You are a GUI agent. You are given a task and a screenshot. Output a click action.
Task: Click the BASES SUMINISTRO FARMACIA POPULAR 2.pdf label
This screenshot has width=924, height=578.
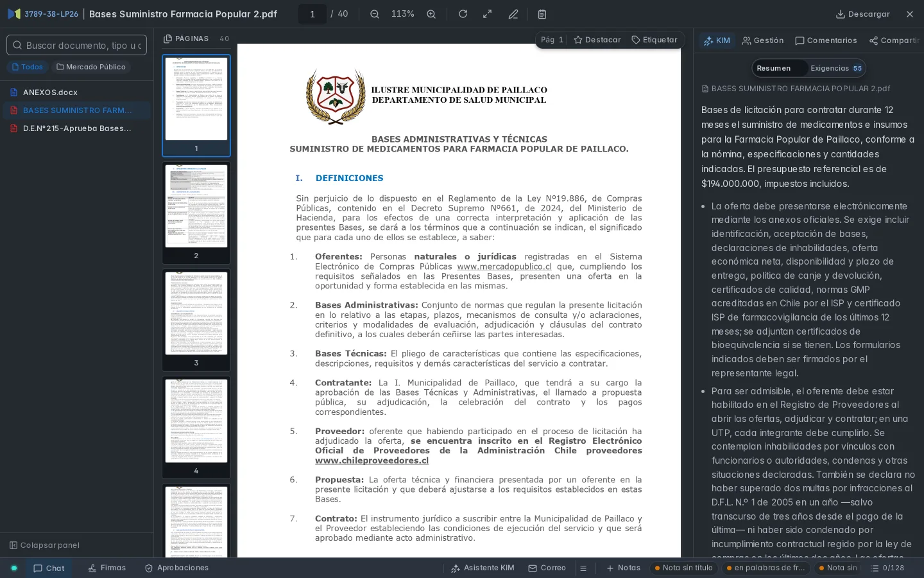click(x=796, y=89)
